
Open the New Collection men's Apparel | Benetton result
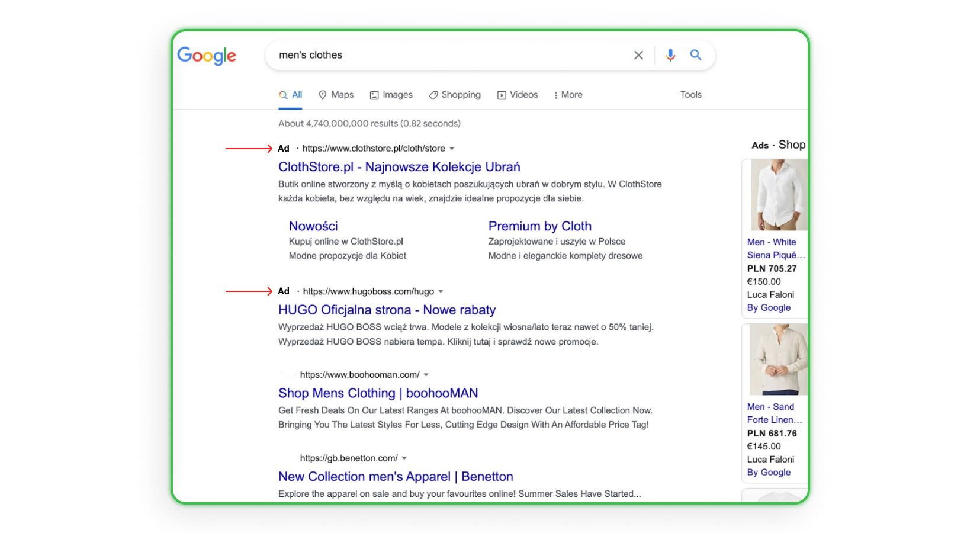click(x=396, y=477)
